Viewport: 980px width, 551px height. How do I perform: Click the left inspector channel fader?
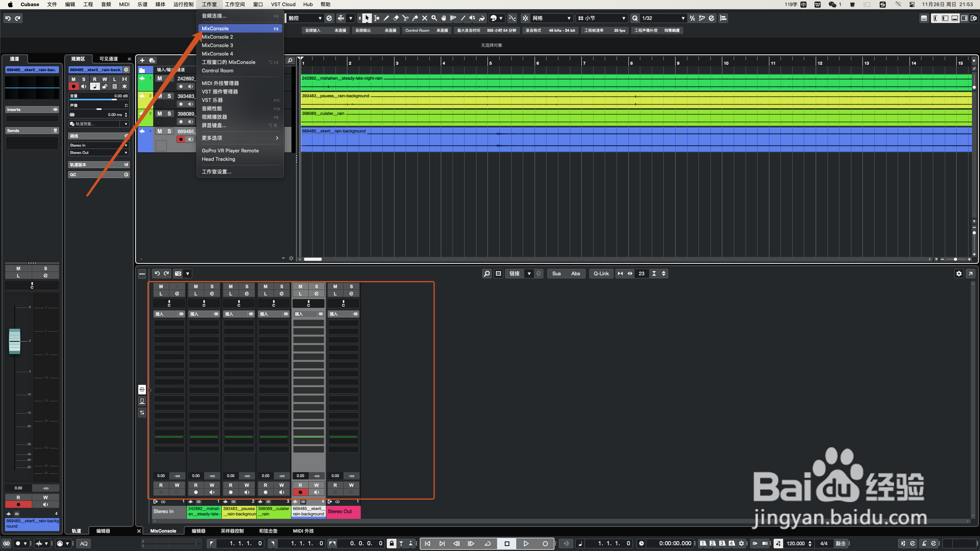pyautogui.click(x=15, y=341)
